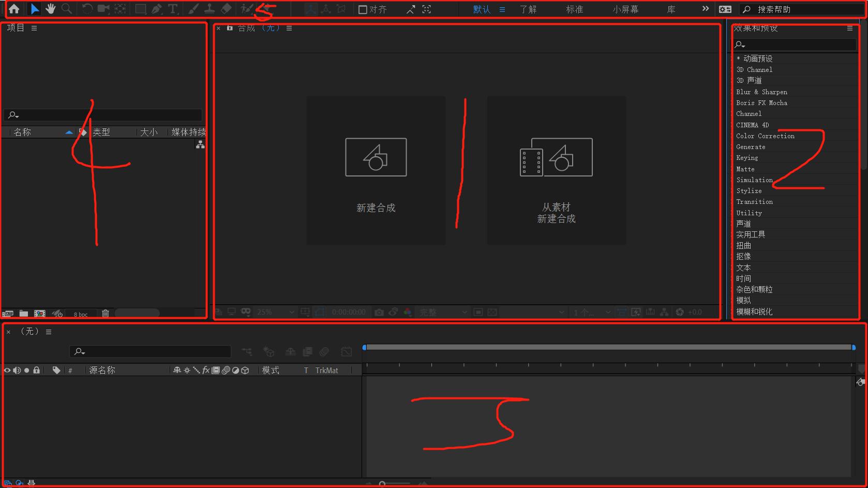868x488 pixels.
Task: Toggle the lock column switch in timeline
Action: click(36, 371)
